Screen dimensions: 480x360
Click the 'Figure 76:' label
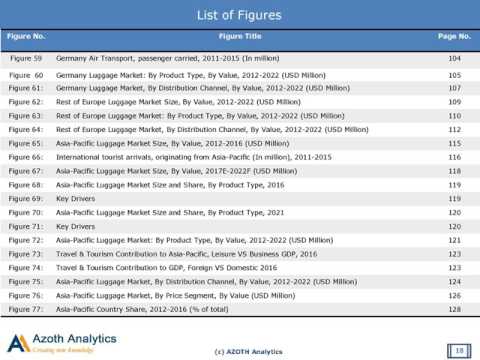click(26, 296)
